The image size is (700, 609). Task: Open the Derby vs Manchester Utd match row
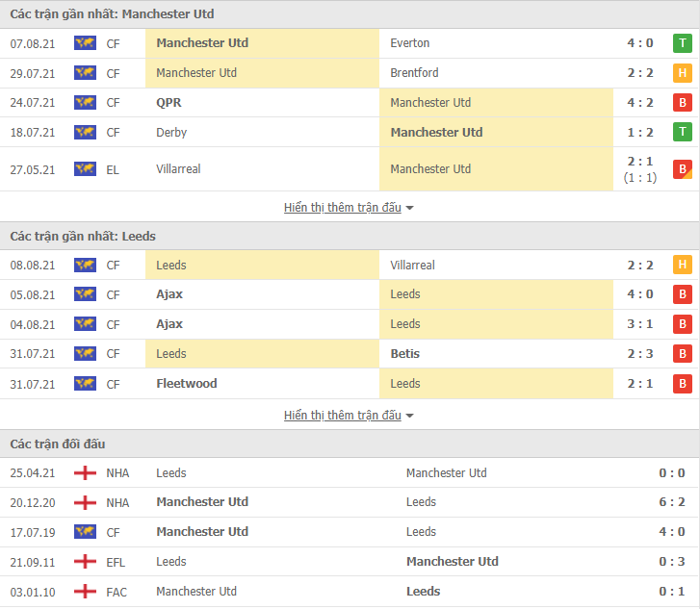[x=350, y=133]
